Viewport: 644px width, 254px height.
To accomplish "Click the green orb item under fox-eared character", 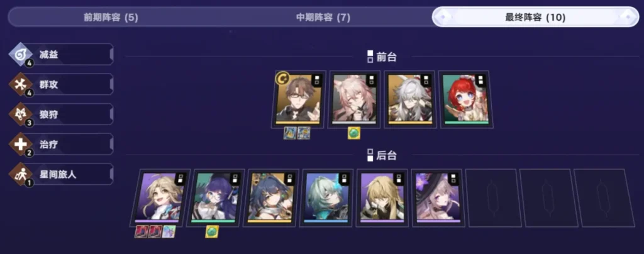I will tap(354, 133).
